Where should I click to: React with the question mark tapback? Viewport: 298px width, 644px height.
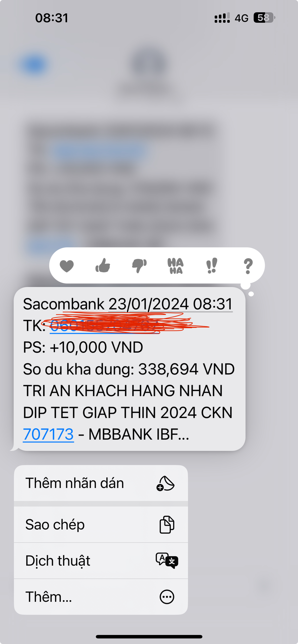248,266
